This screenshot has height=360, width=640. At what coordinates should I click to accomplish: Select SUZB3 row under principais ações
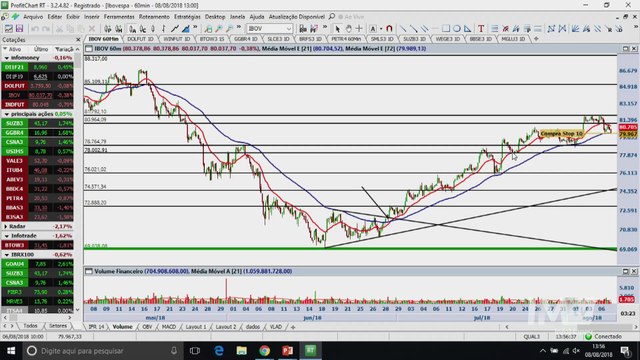37,123
